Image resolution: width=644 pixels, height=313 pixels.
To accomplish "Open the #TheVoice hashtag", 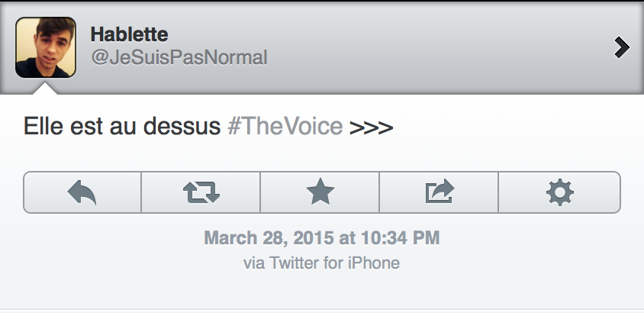I will click(x=285, y=127).
